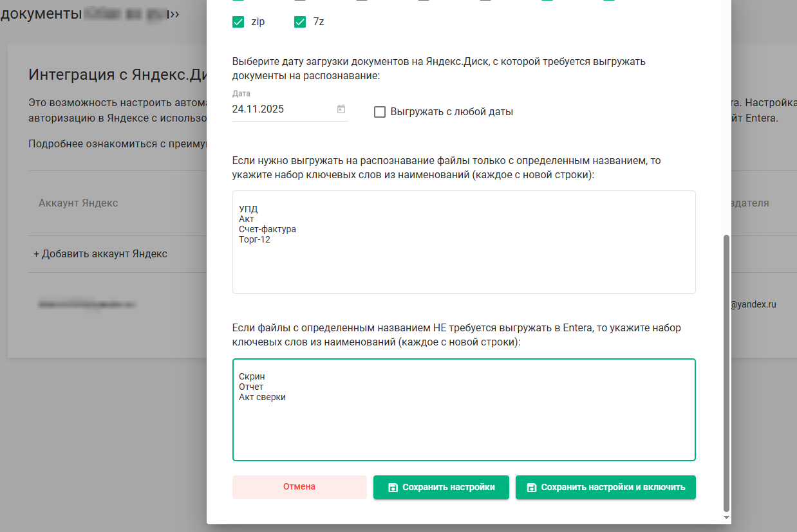
Task: Enable 'Выгружать с любой даты' checkbox
Action: (380, 112)
